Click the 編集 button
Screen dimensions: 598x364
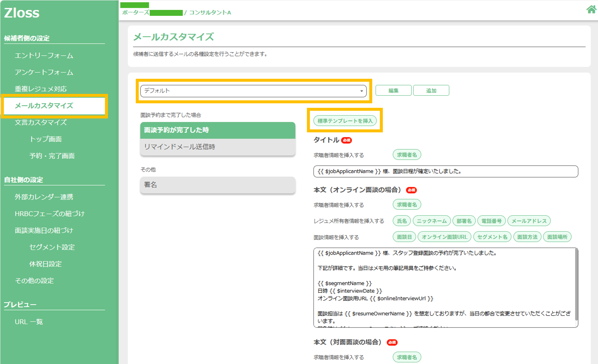pos(393,90)
